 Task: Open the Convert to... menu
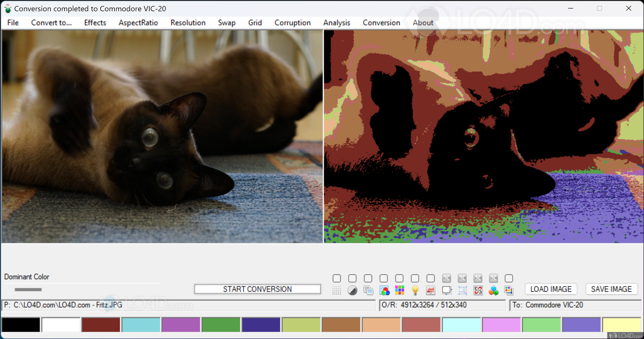point(51,23)
